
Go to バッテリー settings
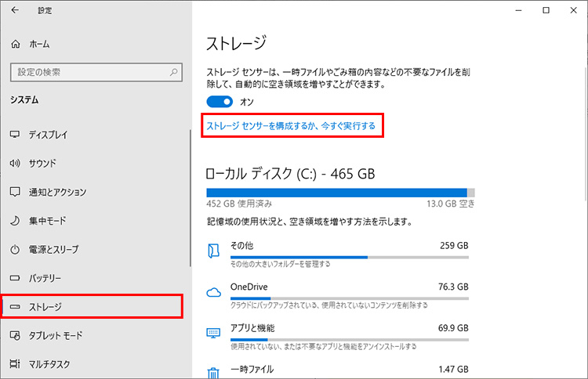(x=50, y=278)
